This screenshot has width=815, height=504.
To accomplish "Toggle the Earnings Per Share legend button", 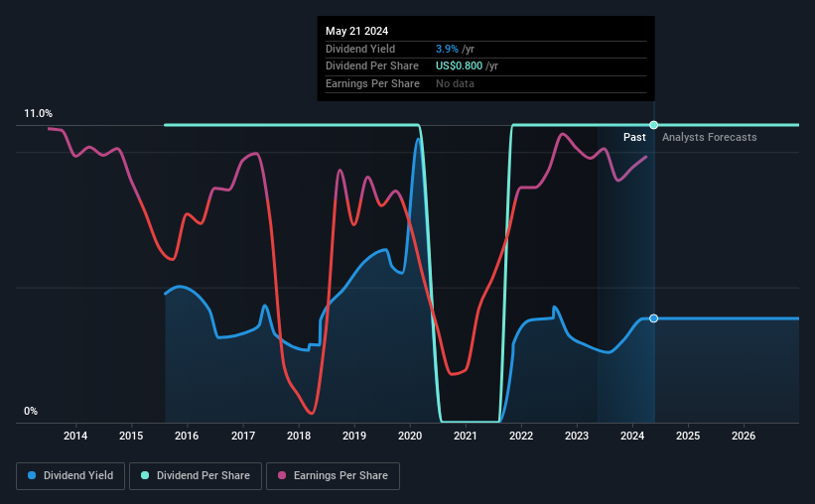I will [333, 476].
